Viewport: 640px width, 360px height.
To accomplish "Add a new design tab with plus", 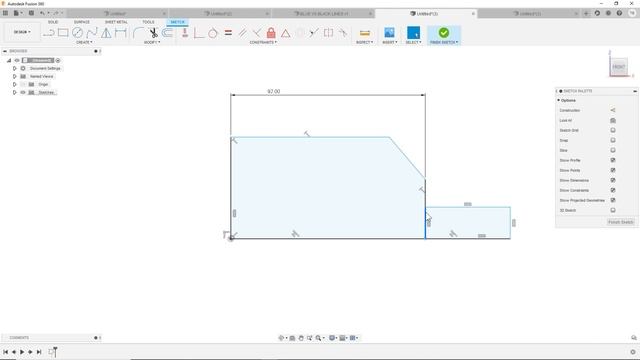I will pyautogui.click(x=586, y=13).
